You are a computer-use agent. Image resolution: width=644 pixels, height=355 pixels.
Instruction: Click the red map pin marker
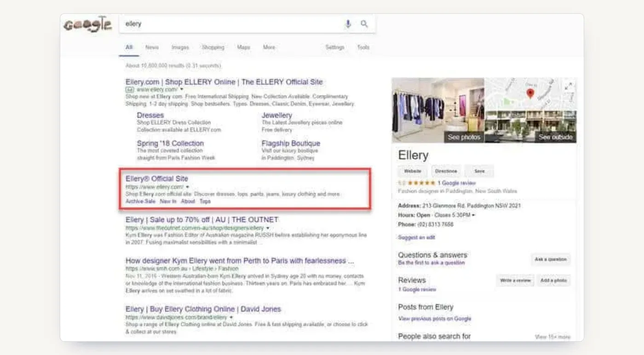coord(530,93)
